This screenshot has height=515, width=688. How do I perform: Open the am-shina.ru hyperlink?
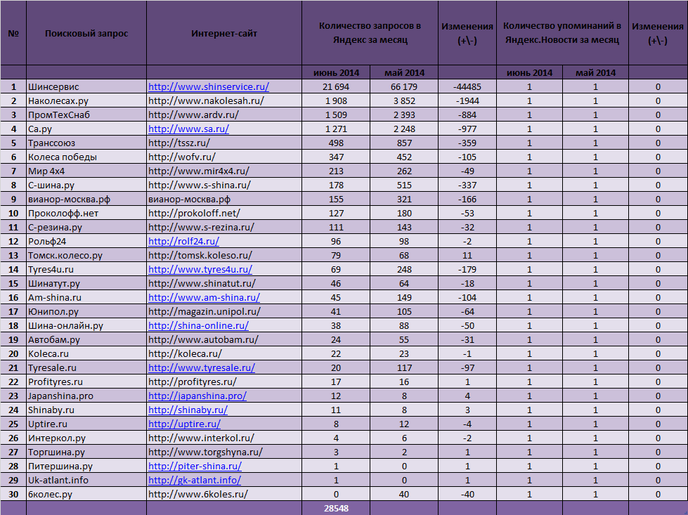[204, 297]
